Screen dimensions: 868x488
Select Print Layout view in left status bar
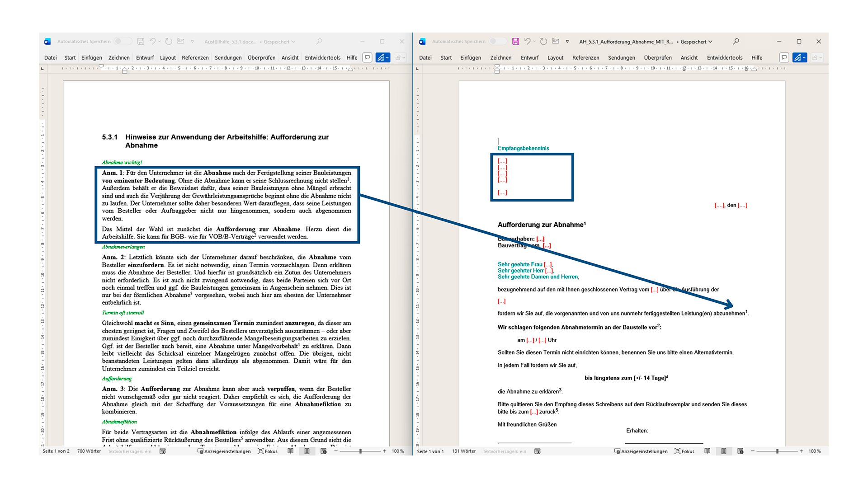(307, 451)
